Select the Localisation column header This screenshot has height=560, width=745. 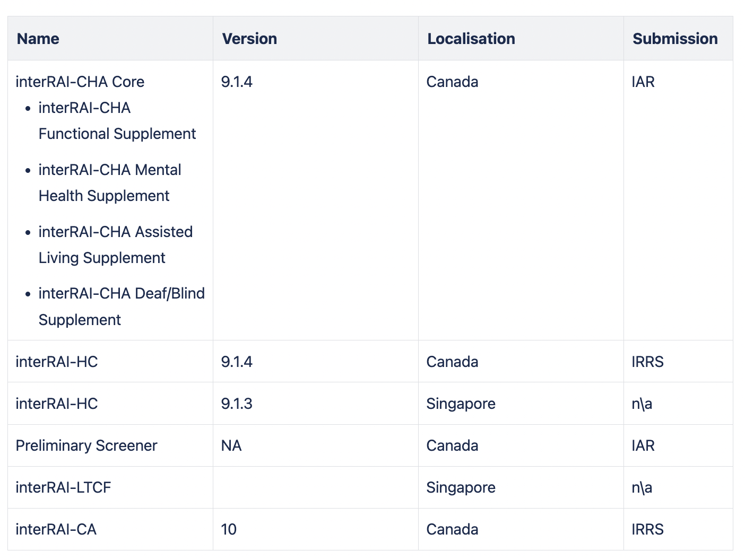click(x=471, y=39)
